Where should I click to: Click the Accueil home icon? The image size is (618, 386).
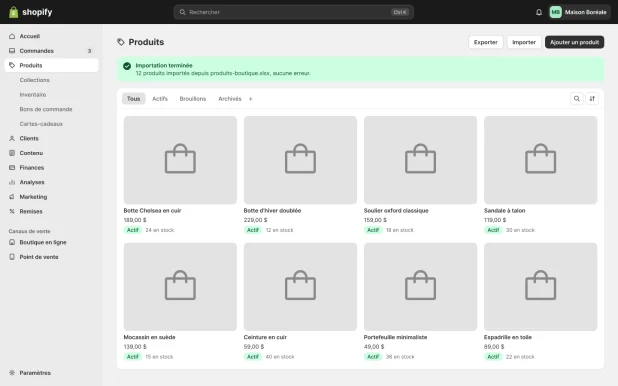pos(12,36)
